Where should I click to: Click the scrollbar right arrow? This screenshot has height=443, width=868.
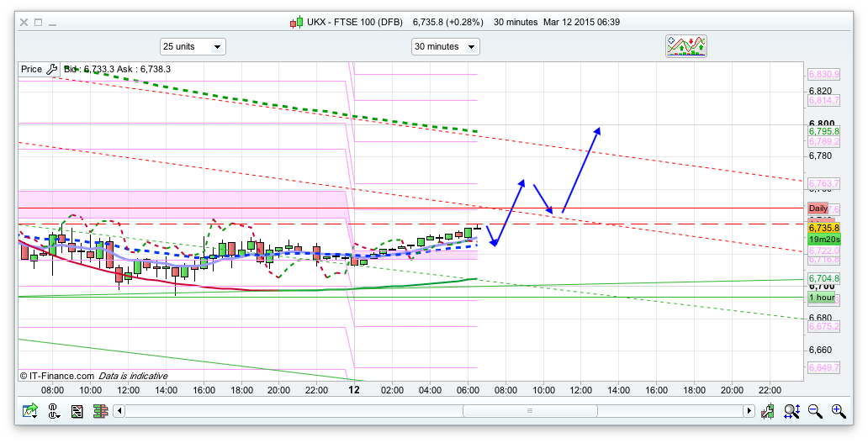[748, 411]
